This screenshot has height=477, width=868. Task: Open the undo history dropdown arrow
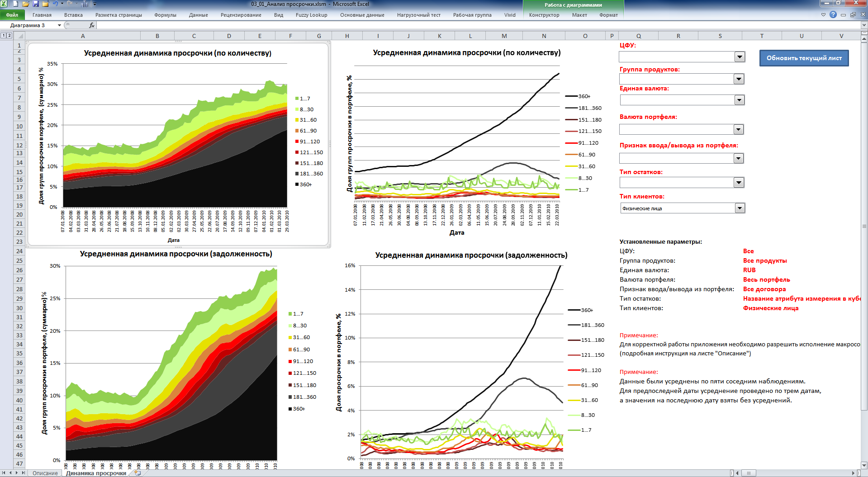click(x=61, y=4)
